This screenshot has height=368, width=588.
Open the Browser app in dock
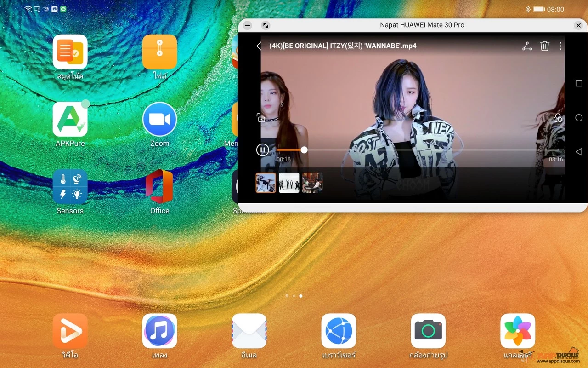(339, 331)
